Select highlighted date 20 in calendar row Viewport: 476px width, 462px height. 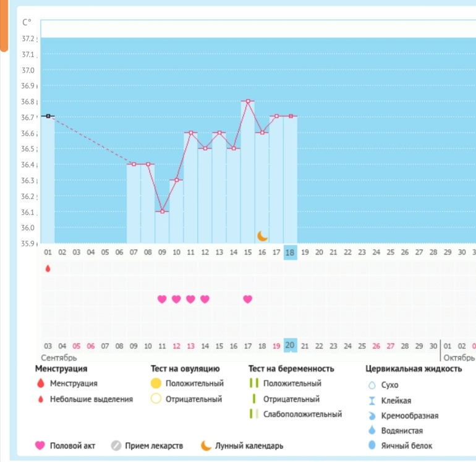click(x=290, y=345)
